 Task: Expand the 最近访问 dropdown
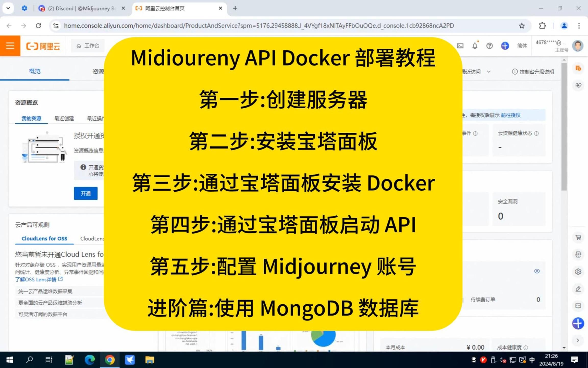pos(489,72)
